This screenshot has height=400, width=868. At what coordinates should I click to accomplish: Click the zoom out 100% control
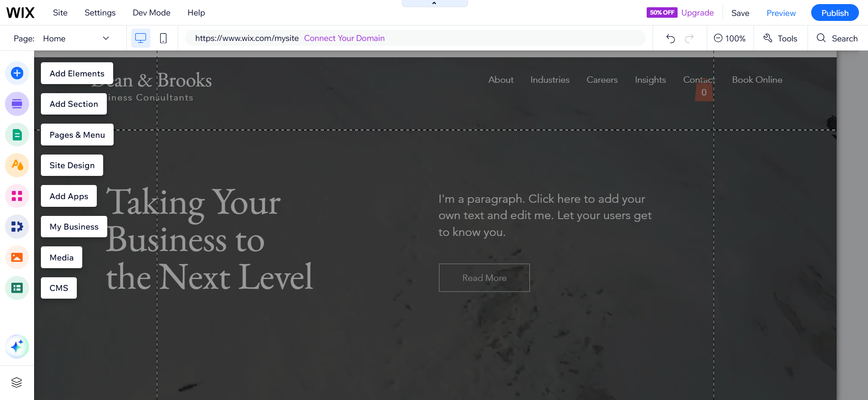coord(729,38)
